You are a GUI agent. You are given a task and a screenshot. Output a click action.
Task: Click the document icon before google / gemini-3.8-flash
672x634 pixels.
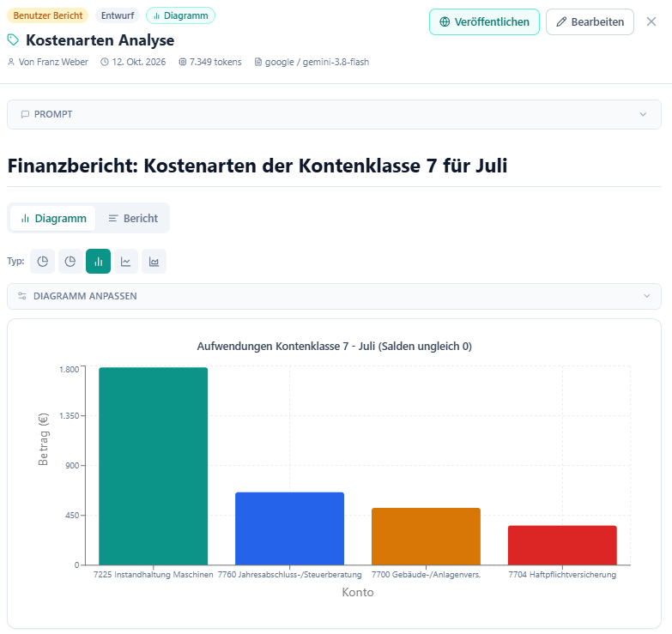[258, 62]
